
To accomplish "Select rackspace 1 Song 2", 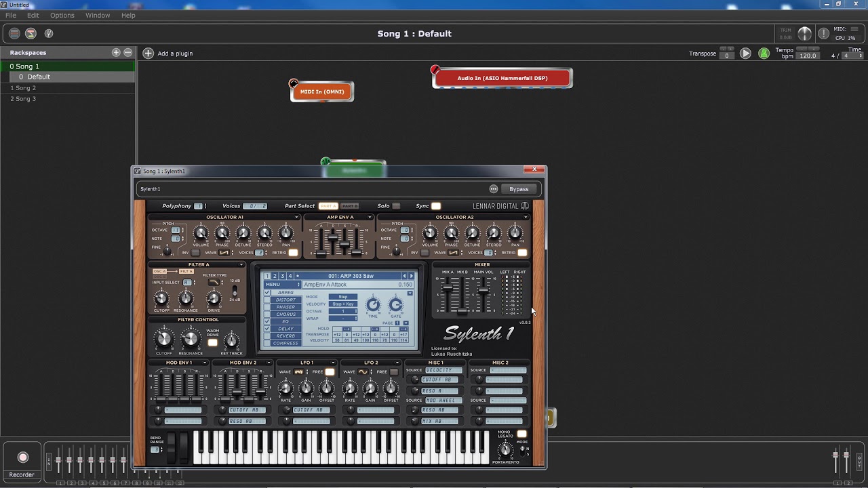I will 68,88.
